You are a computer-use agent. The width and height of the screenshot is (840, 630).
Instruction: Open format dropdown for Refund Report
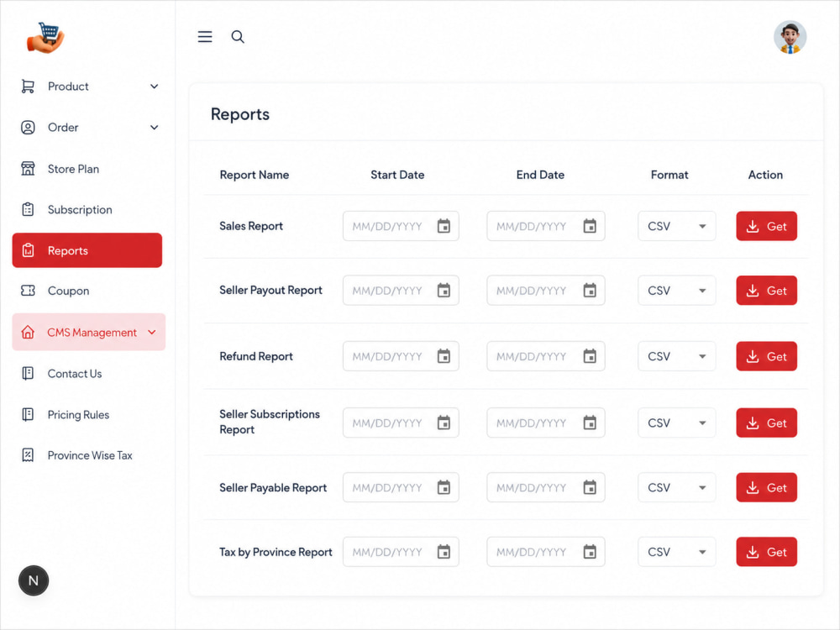(x=676, y=356)
